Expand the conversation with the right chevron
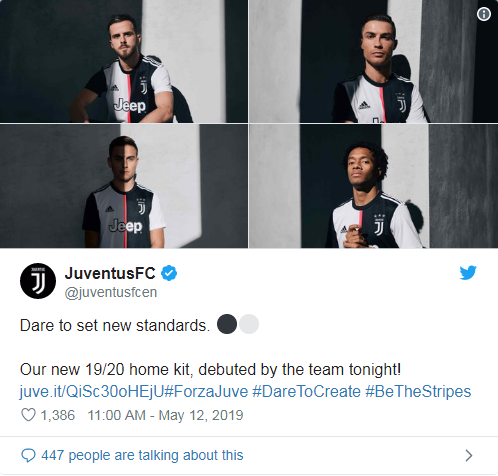The height and width of the screenshot is (476, 498). pyautogui.click(x=469, y=455)
